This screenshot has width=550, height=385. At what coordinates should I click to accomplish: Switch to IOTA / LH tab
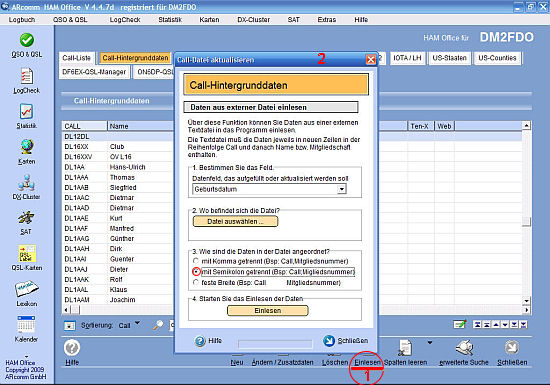tap(407, 58)
